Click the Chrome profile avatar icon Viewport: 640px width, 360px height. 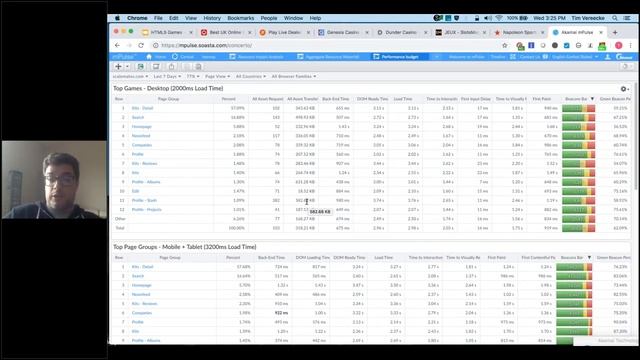click(619, 45)
